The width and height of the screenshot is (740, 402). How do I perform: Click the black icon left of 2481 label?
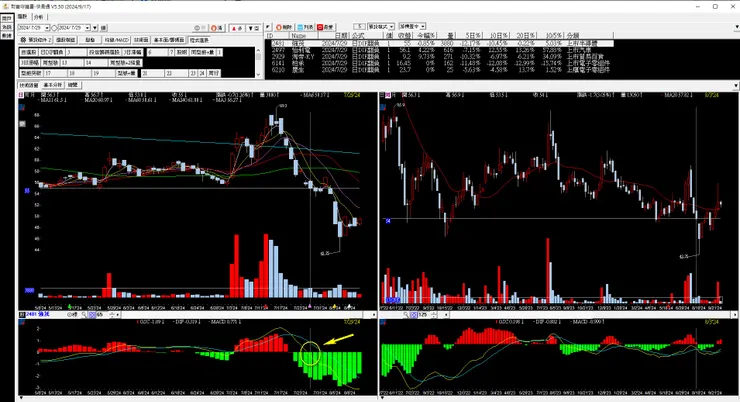(x=22, y=314)
